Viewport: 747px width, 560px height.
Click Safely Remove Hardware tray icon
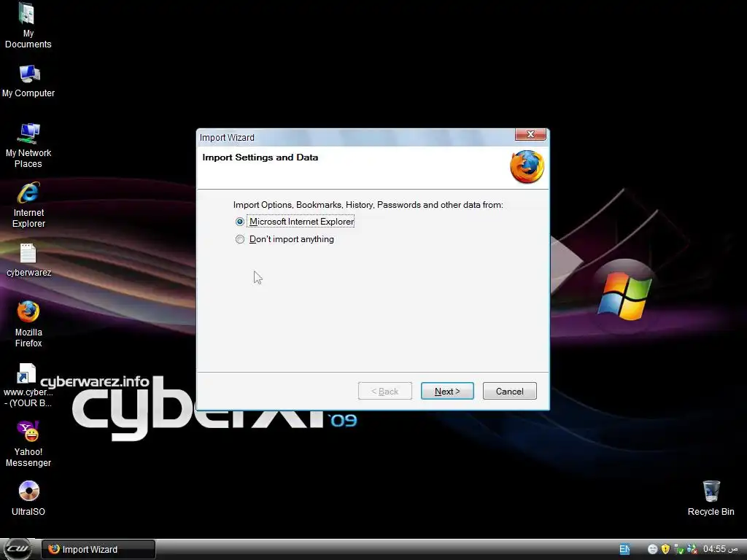coord(679,549)
